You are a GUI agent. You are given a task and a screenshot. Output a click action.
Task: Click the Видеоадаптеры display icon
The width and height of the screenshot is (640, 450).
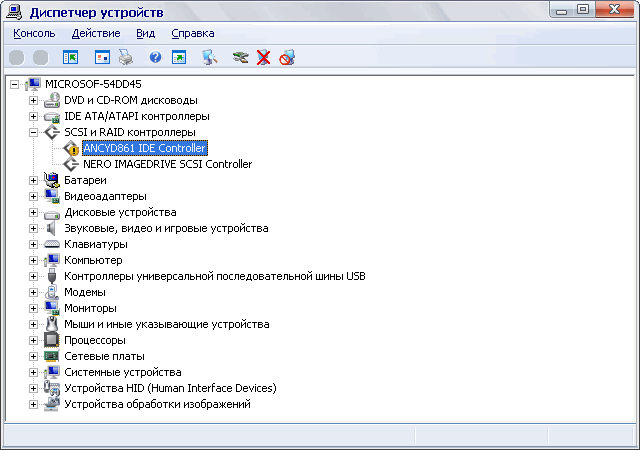52,196
